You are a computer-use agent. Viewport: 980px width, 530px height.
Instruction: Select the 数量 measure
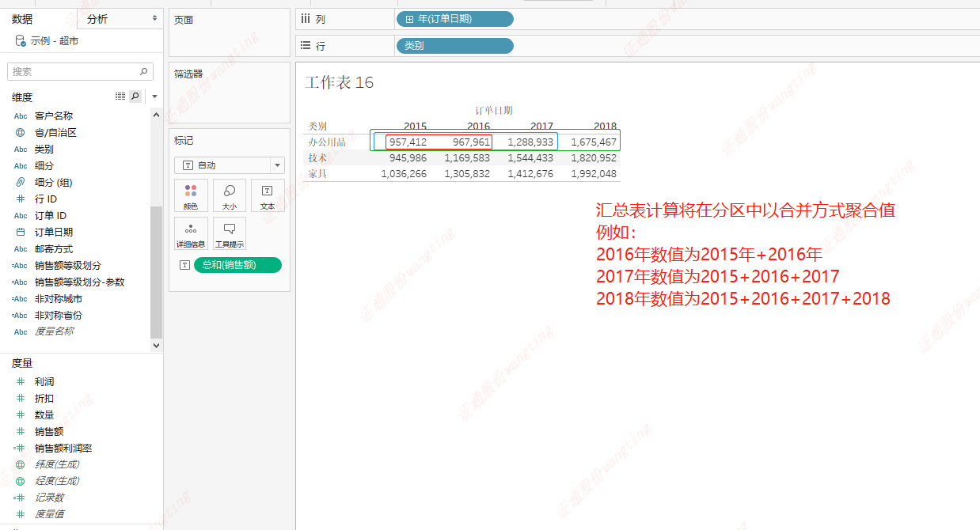click(x=44, y=415)
